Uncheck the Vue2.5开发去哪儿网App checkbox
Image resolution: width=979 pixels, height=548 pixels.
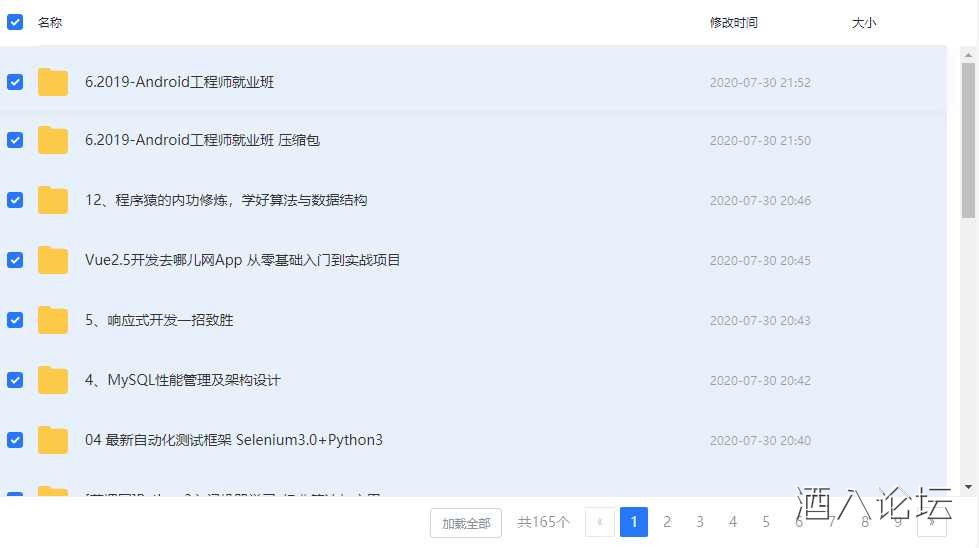point(15,260)
